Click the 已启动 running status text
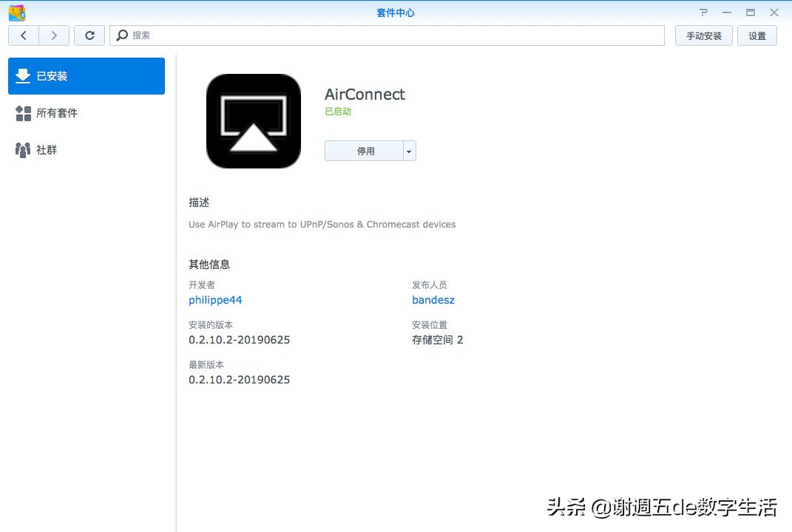Screen dimensions: 792x532 [x=337, y=112]
